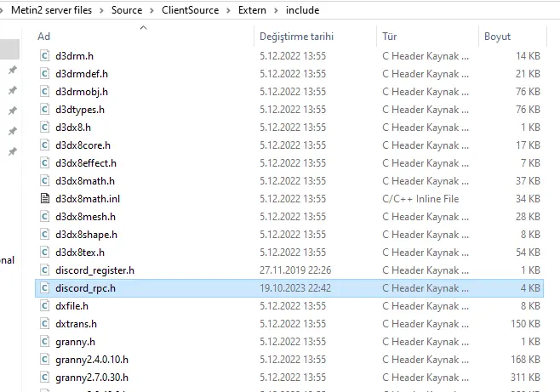Sort by Değiştirme tarihi column header
The width and height of the screenshot is (560, 392).
tap(296, 37)
